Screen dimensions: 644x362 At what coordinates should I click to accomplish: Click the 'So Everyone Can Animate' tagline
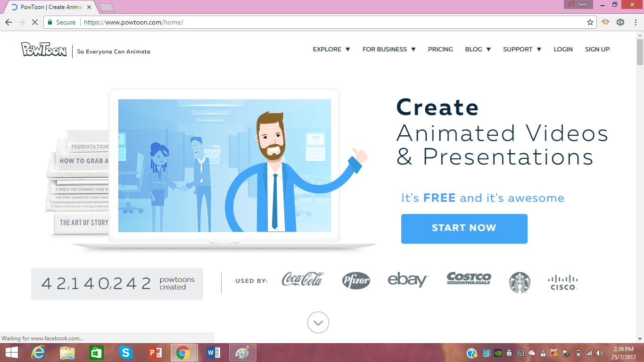click(114, 51)
